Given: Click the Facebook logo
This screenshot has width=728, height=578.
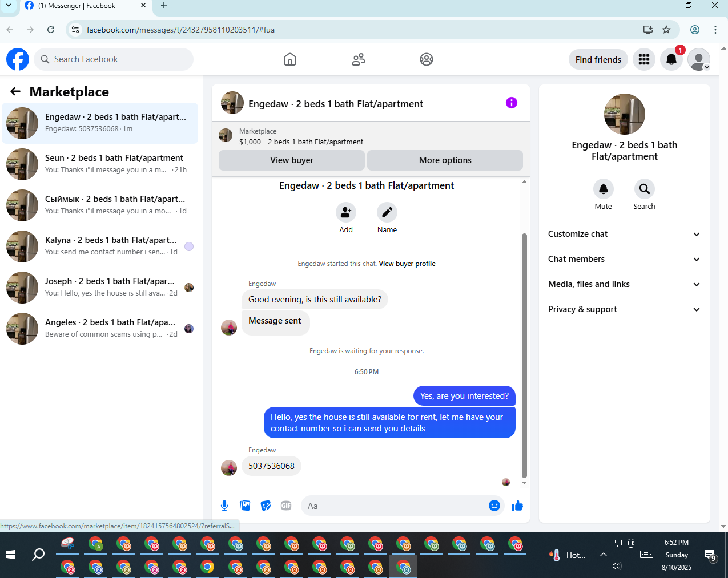Looking at the screenshot, I should point(18,59).
